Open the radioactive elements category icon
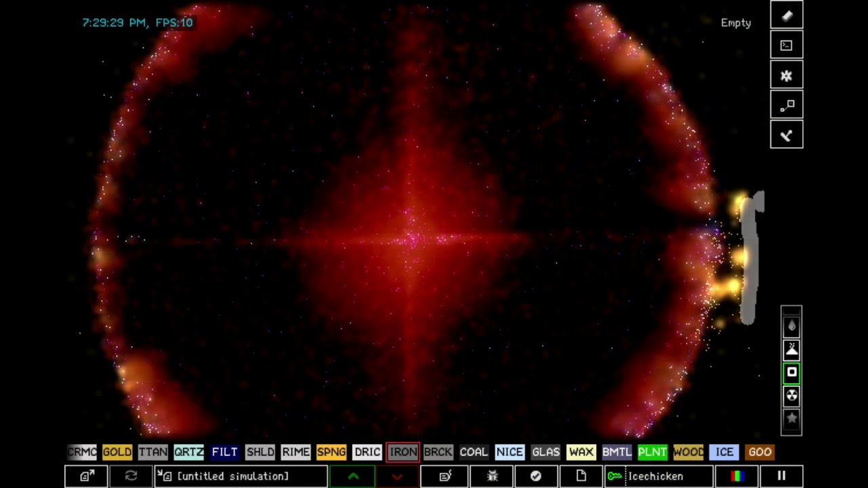The width and height of the screenshot is (868, 488). click(791, 395)
